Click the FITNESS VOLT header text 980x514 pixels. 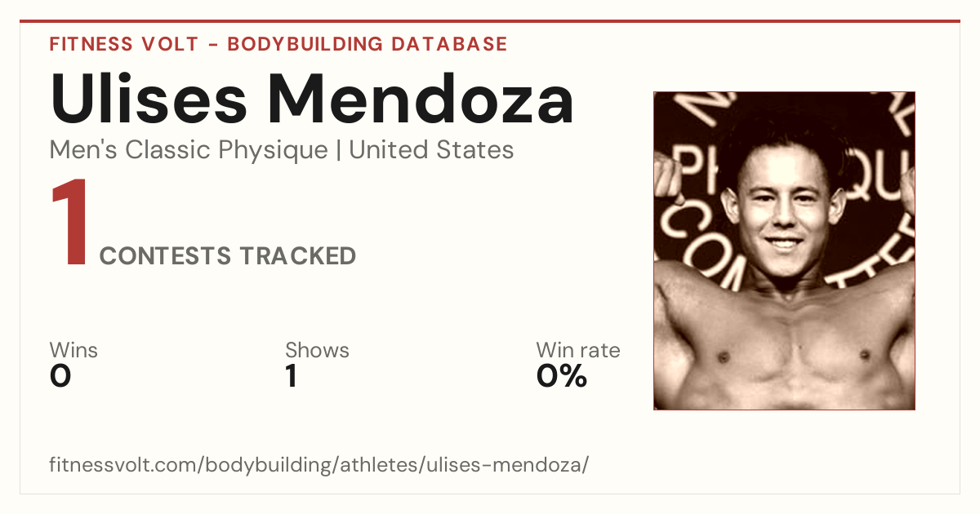[x=124, y=44]
